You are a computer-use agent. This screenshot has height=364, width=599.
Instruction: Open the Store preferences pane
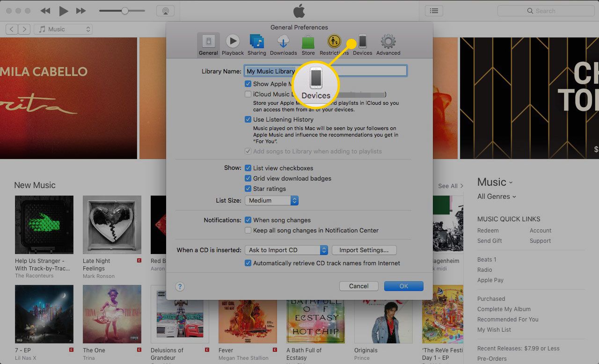click(x=308, y=45)
